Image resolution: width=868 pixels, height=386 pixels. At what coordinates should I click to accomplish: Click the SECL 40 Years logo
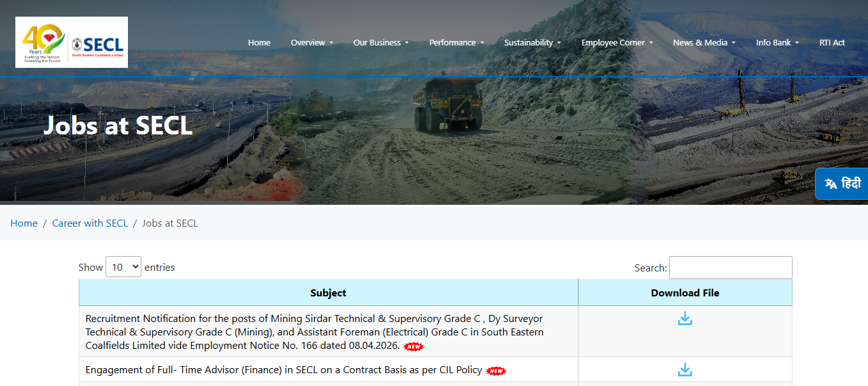(x=71, y=42)
